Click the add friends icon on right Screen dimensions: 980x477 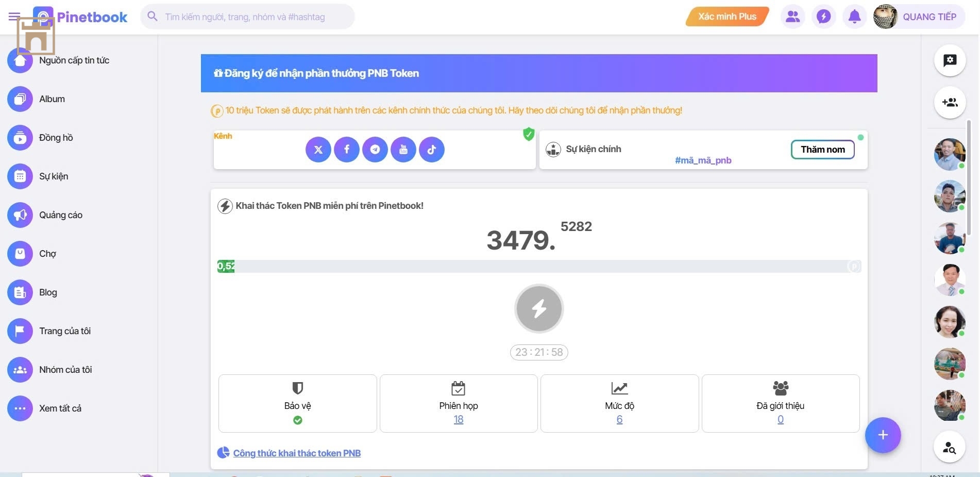click(950, 102)
